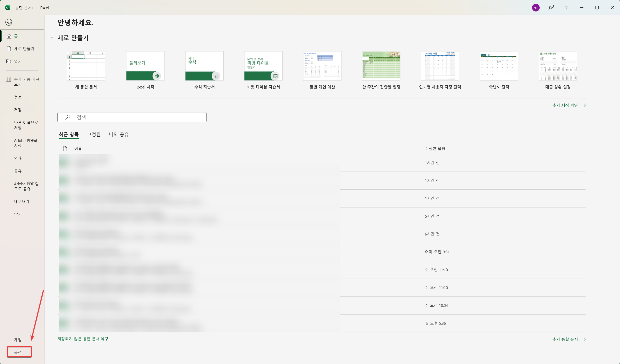Screen dimensions: 620x364
Task: Click the help question mark icon
Action: 566,8
